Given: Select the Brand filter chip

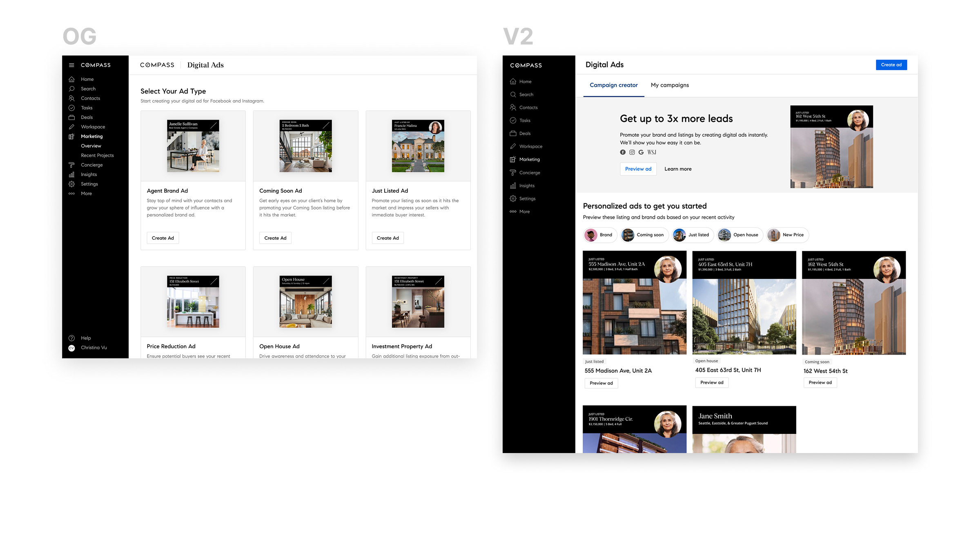Looking at the screenshot, I should [600, 235].
